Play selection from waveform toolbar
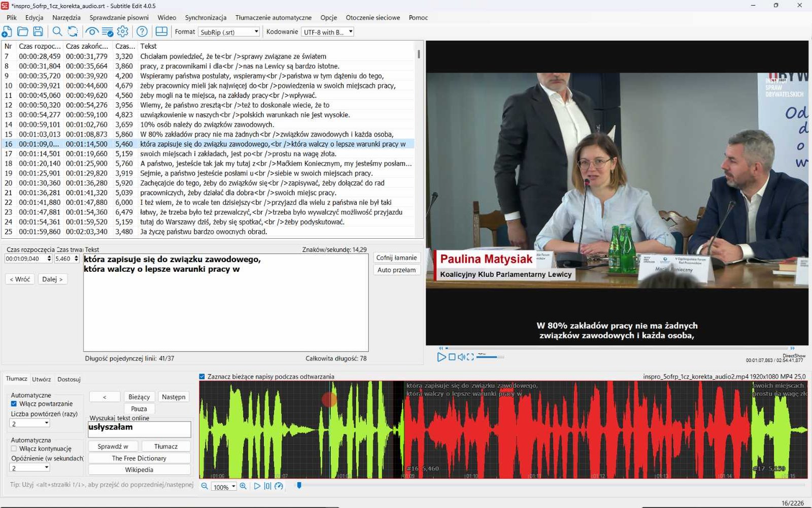The height and width of the screenshot is (508, 812). [x=257, y=486]
